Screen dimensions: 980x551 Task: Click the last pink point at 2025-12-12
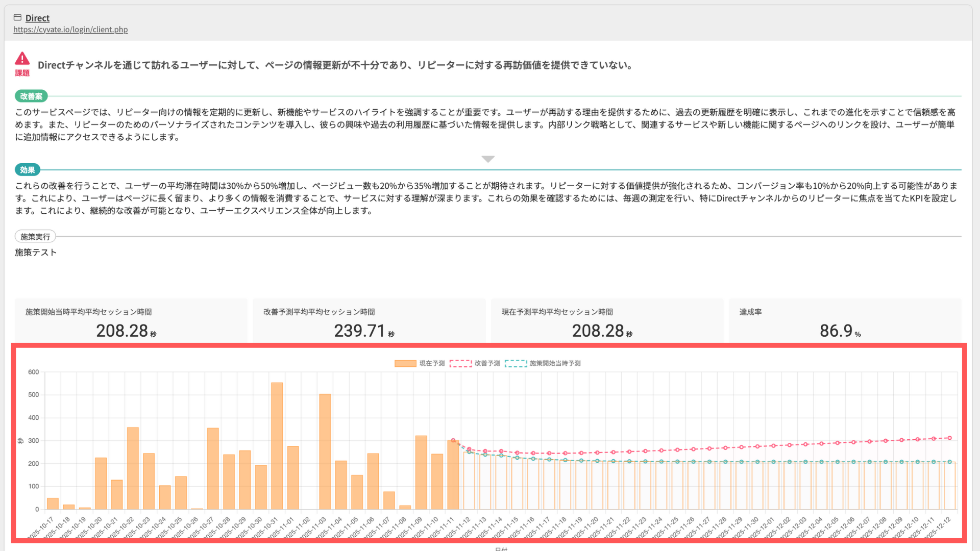tap(949, 438)
